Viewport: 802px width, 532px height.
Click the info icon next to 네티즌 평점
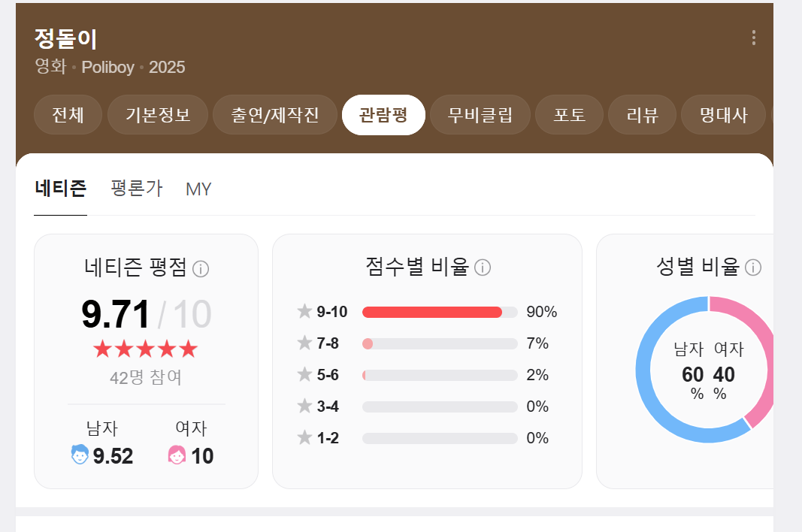coord(200,269)
